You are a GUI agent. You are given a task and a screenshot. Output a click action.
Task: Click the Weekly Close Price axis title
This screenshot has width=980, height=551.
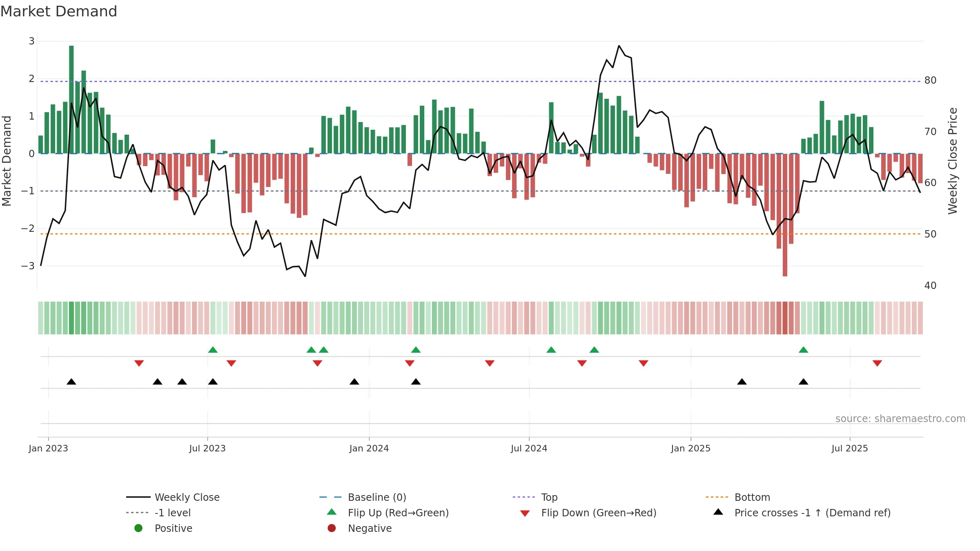point(953,161)
